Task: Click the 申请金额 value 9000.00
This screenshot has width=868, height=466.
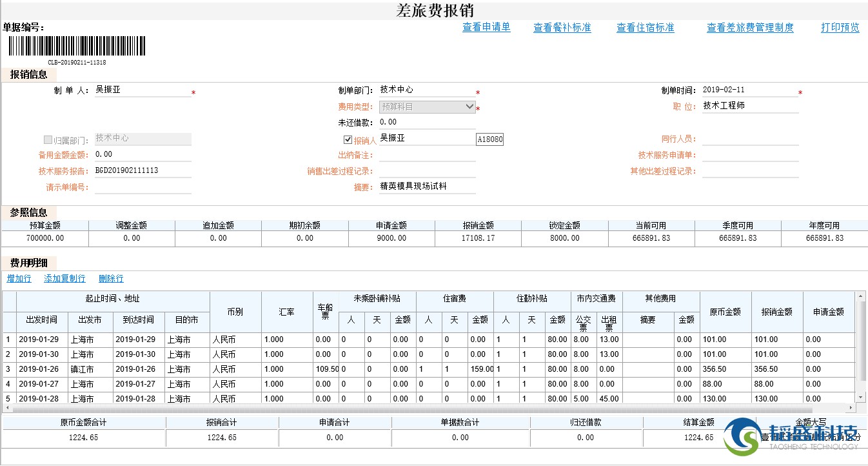Action: [x=391, y=238]
